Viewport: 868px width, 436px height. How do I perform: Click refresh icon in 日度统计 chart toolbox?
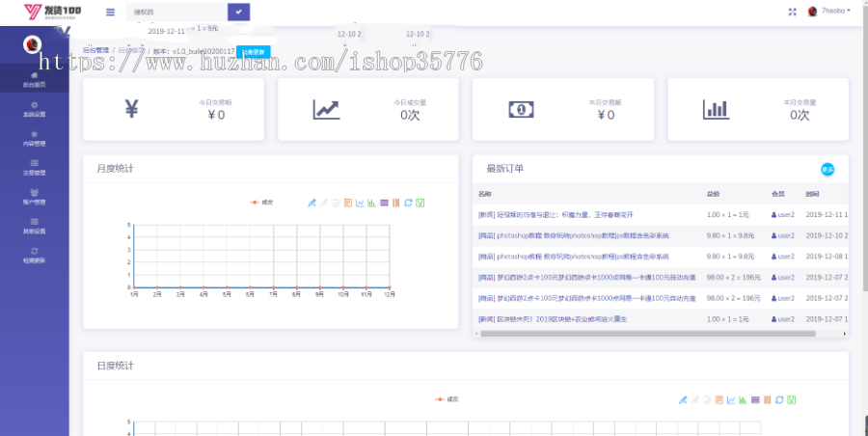779,399
